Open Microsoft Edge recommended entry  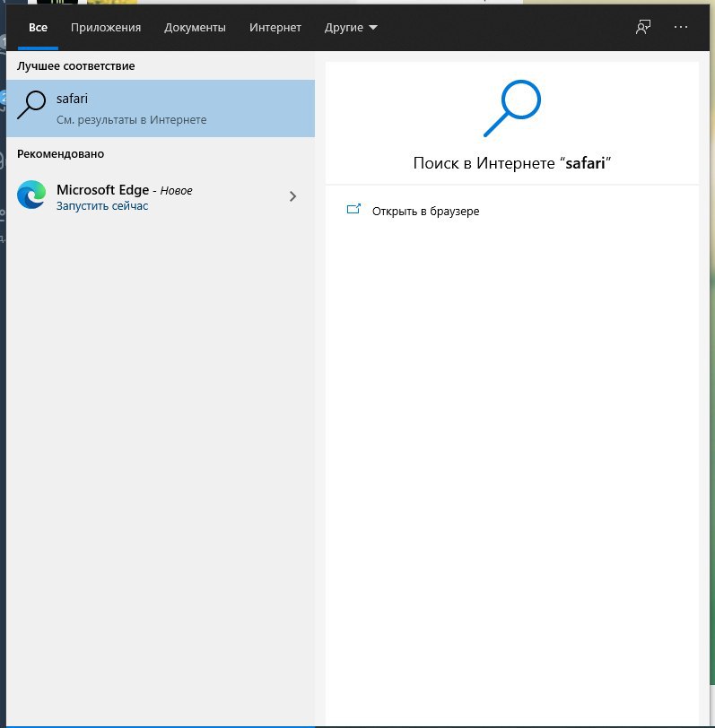tap(161, 197)
